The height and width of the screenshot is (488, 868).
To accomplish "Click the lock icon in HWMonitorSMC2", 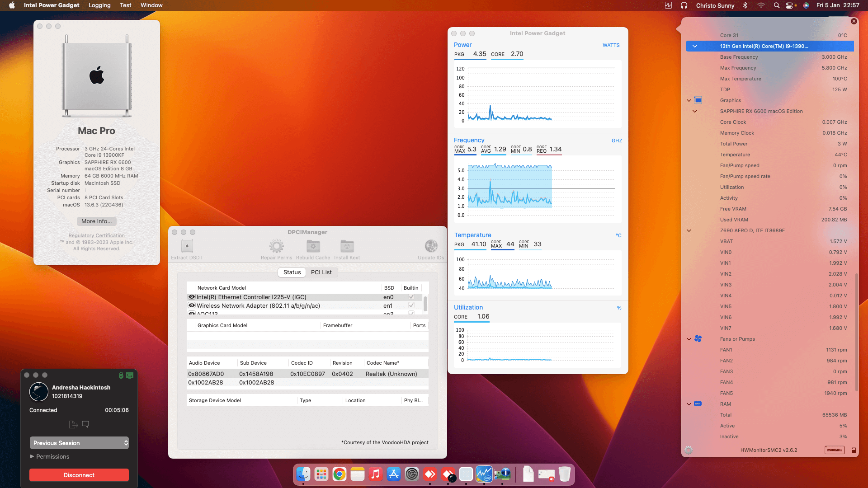I will click(x=854, y=450).
